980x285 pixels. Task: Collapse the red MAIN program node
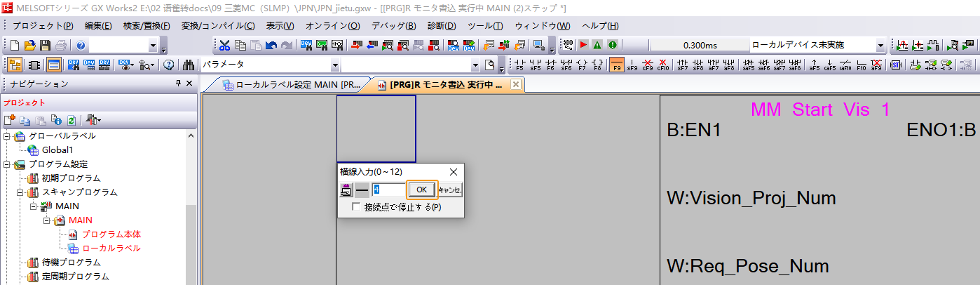click(x=47, y=220)
